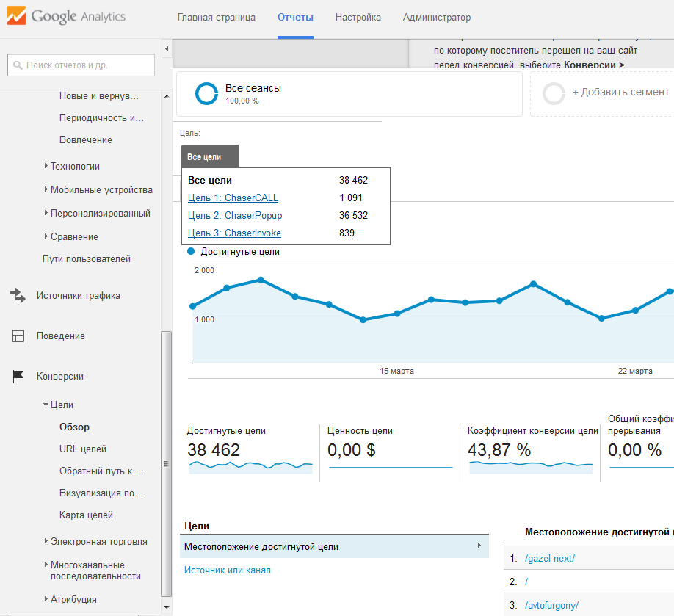Click Коэффициент конверсии цели 43,87 % metric

[532, 449]
